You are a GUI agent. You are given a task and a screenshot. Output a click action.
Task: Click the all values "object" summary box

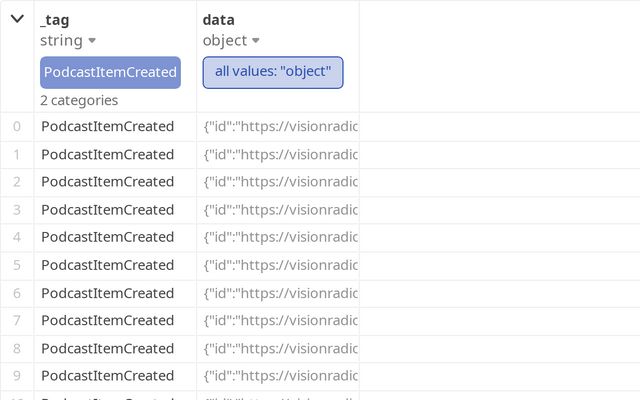(x=272, y=72)
